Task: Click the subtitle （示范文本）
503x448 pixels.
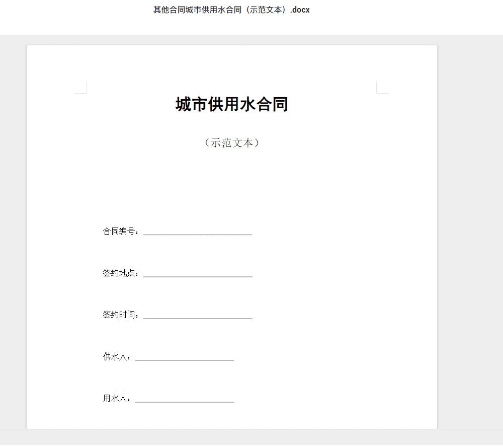Action: (x=231, y=143)
